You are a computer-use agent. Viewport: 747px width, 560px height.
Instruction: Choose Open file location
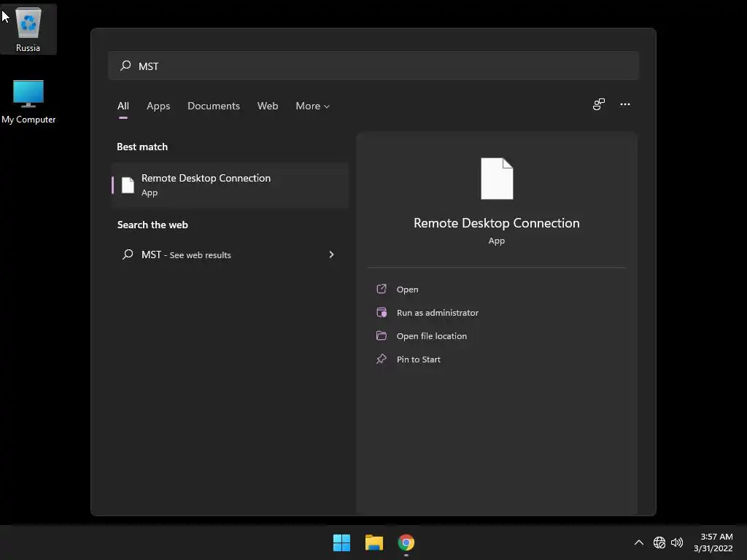tap(432, 336)
